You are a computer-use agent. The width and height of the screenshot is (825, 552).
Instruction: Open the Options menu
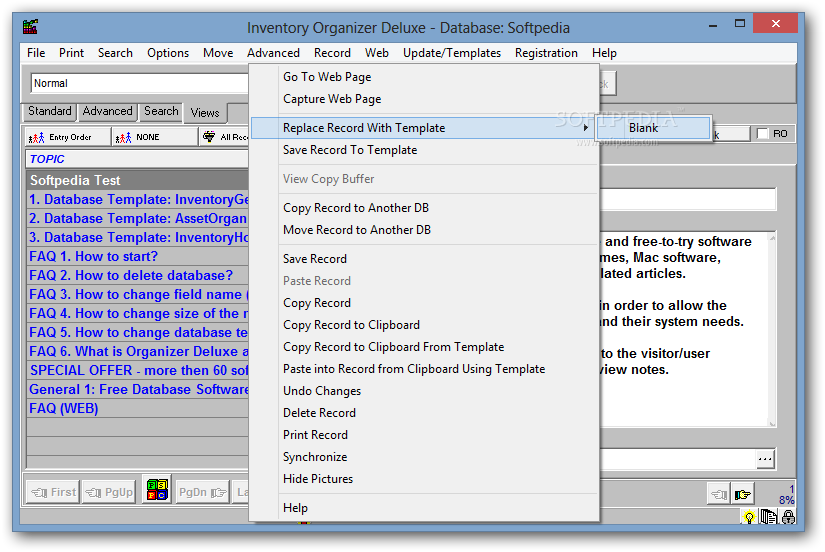tap(168, 53)
